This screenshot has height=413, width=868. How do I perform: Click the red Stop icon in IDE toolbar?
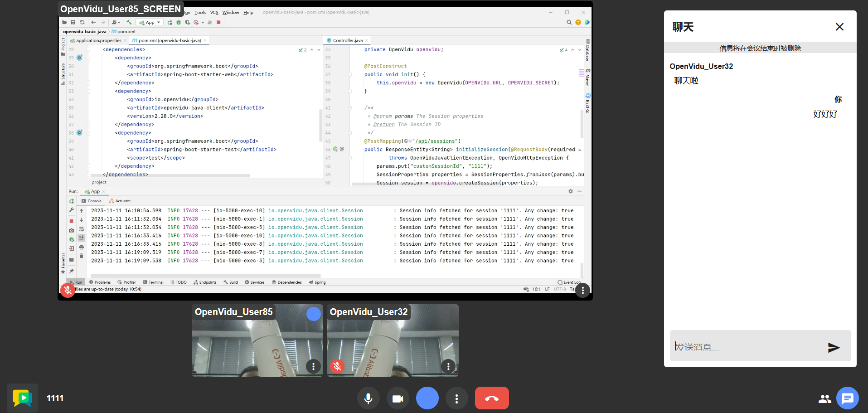coord(218,22)
